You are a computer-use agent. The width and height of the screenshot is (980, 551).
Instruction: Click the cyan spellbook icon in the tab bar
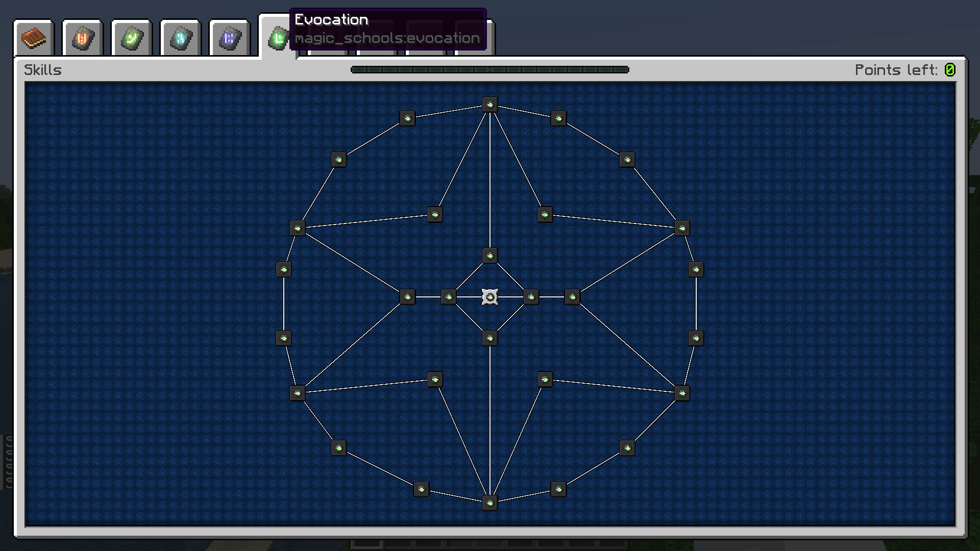tap(180, 37)
